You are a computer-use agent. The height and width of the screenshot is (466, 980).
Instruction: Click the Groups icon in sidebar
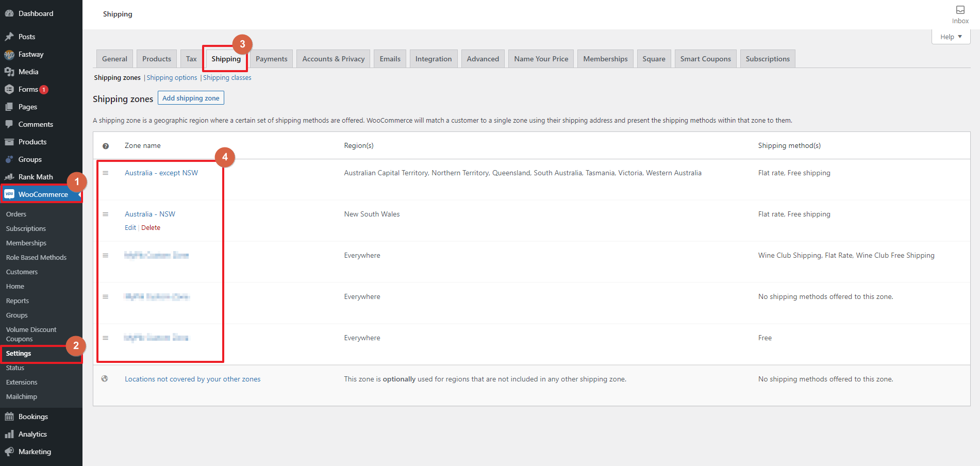pyautogui.click(x=9, y=159)
